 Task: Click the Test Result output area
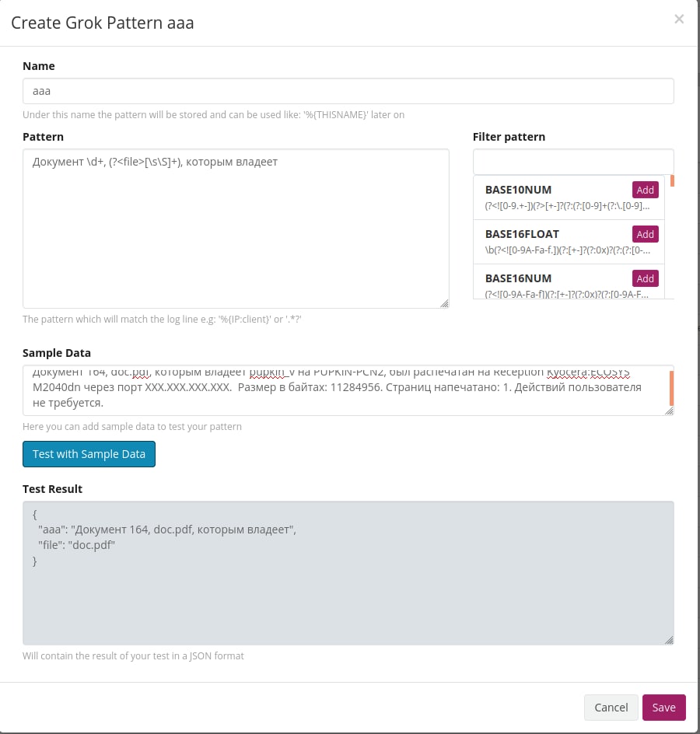348,572
